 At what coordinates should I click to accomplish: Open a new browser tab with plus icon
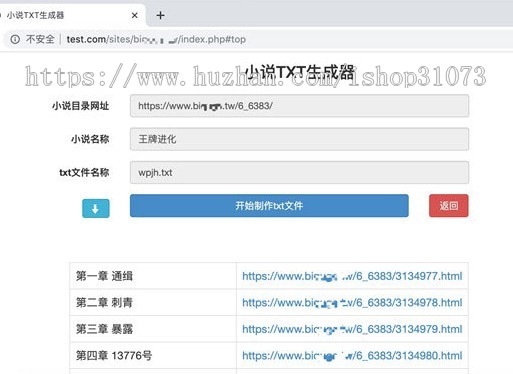click(160, 15)
